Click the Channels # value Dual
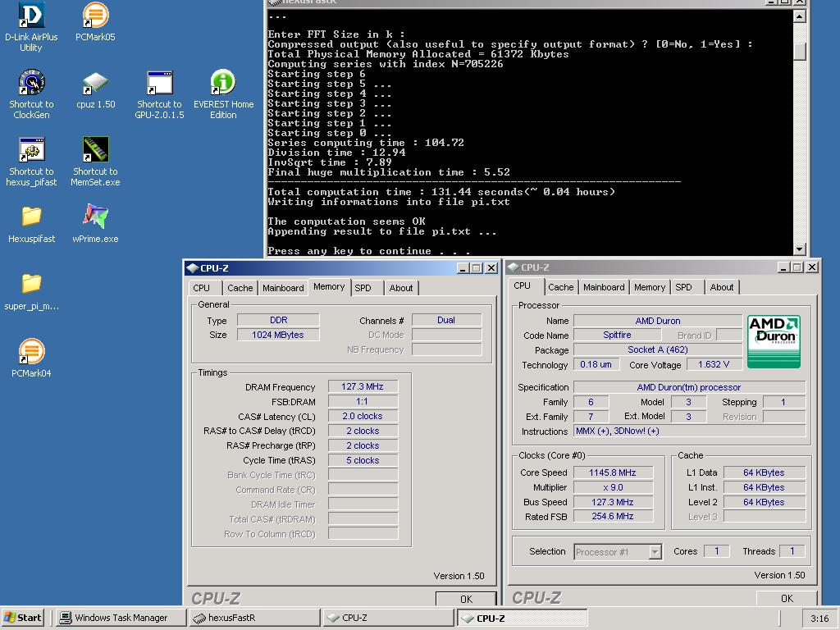 coord(446,321)
